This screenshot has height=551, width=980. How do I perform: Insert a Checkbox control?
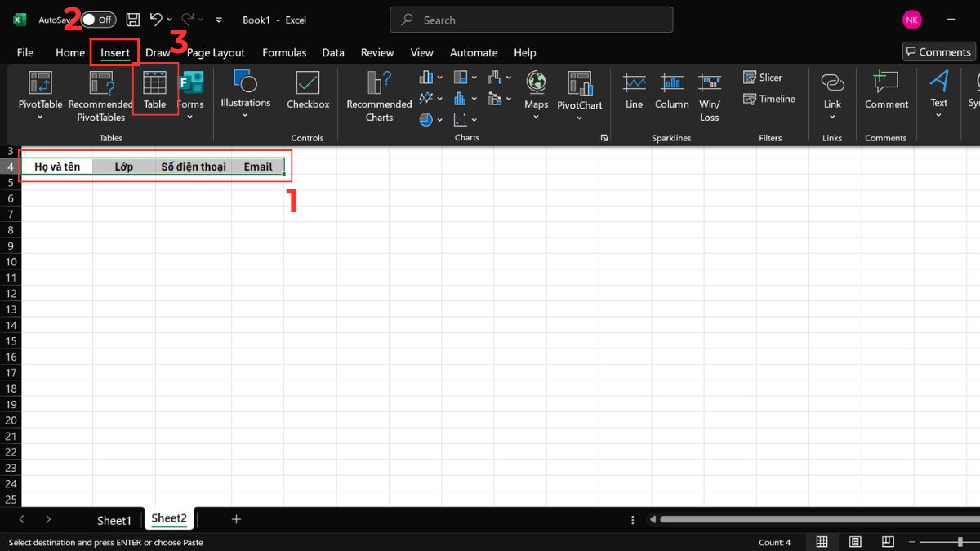(307, 94)
